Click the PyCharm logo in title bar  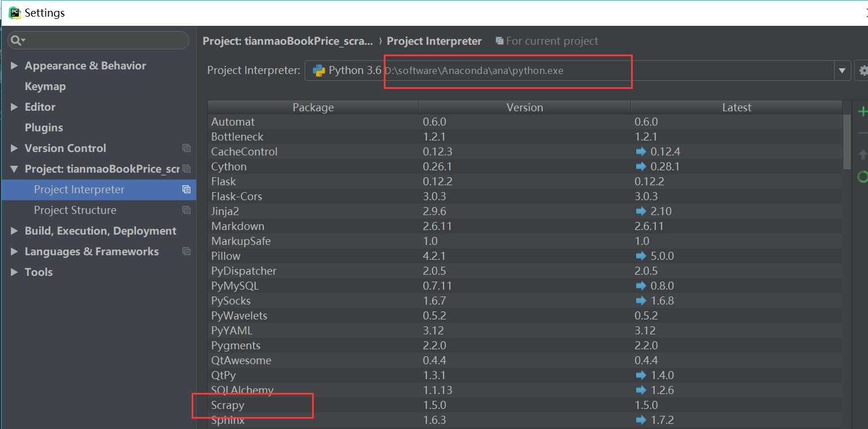(x=14, y=13)
